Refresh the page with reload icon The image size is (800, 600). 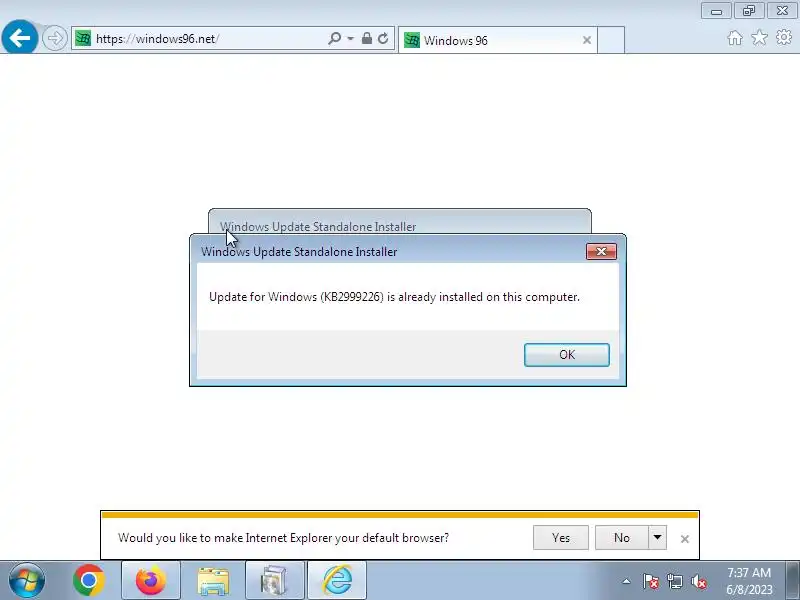[383, 38]
